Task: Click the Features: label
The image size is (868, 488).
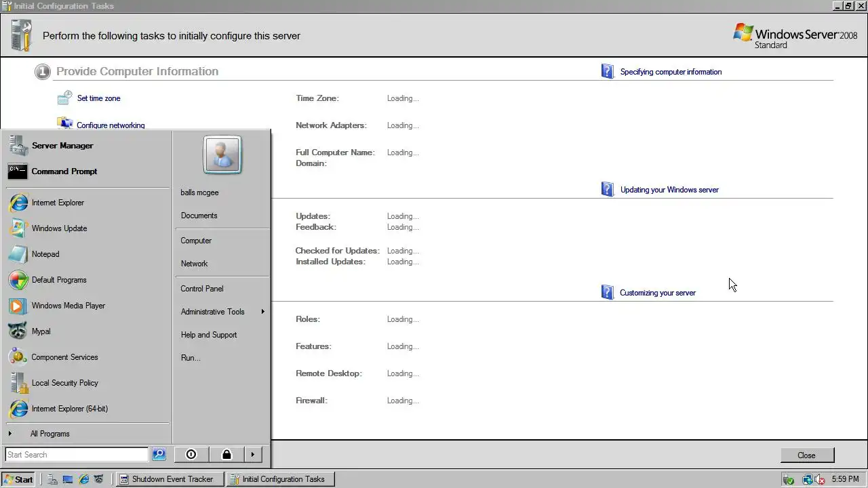Action: (313, 346)
